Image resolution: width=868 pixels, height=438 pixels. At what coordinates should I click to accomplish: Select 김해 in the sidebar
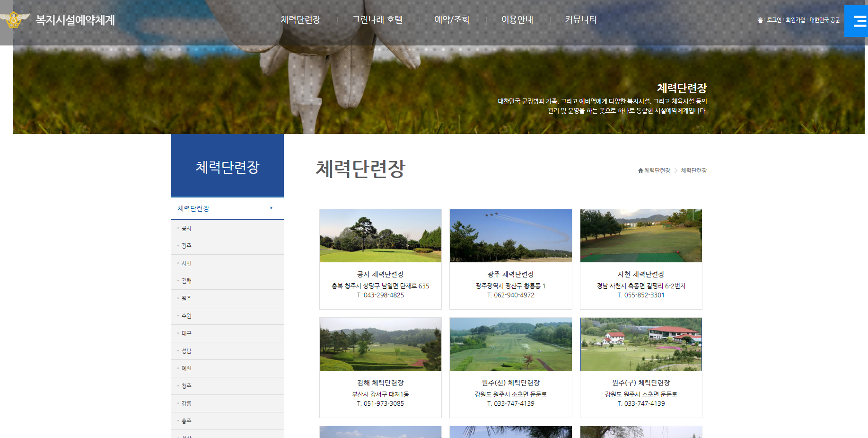point(228,281)
